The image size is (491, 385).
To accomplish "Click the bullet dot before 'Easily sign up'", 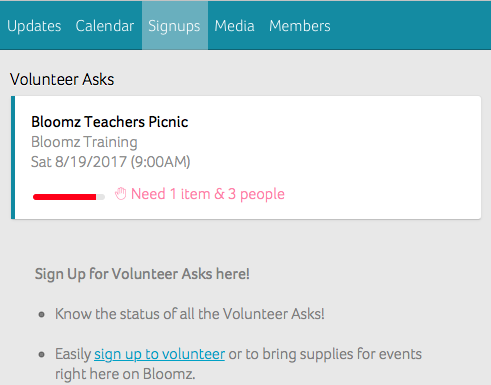I will click(42, 354).
